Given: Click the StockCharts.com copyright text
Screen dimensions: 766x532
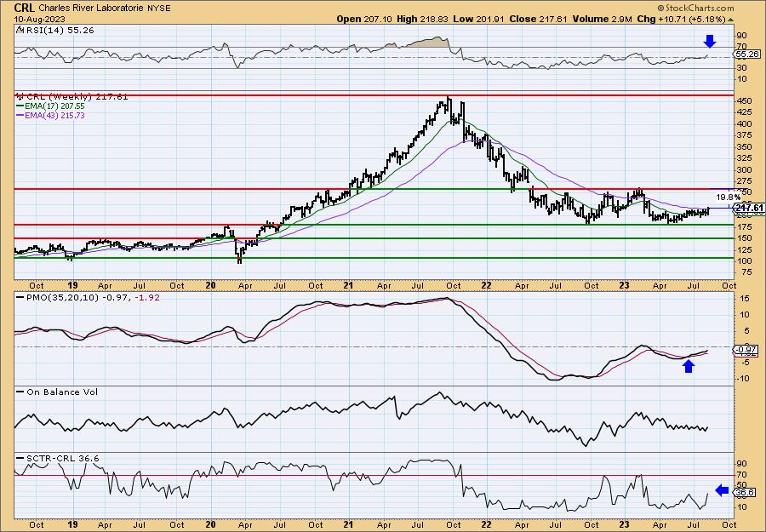Looking at the screenshot, I should (x=695, y=8).
